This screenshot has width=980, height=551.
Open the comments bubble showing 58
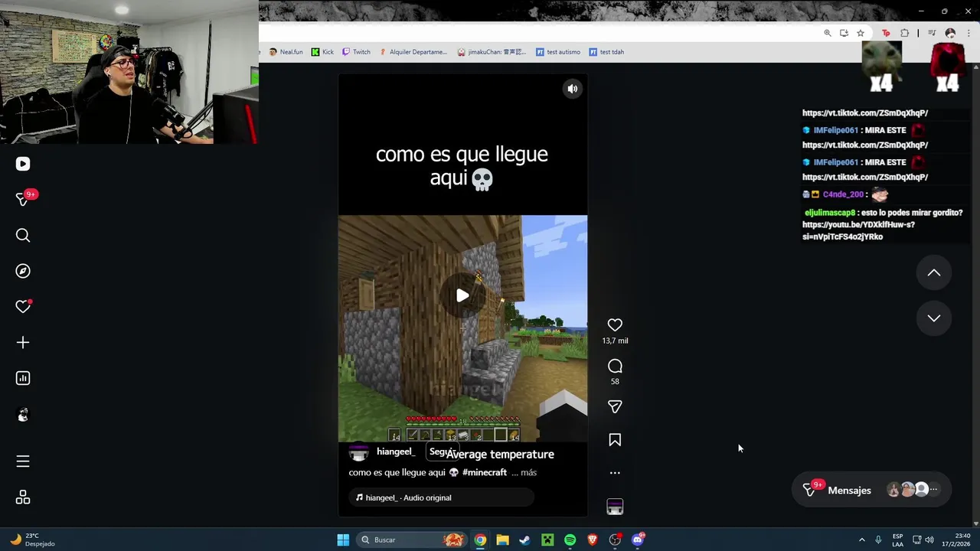(615, 366)
